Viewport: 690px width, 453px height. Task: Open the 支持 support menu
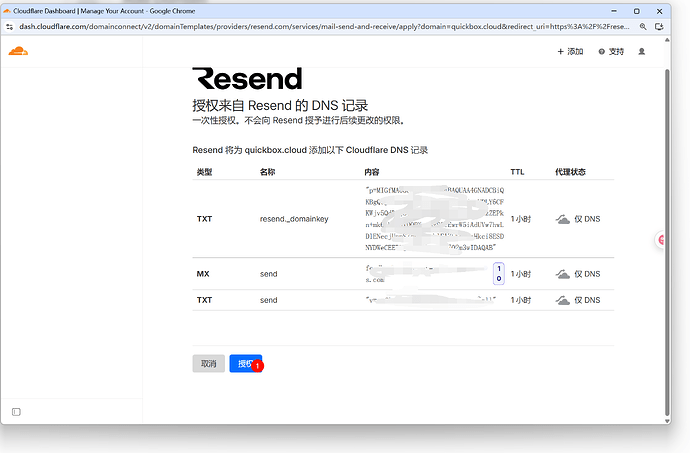[611, 52]
